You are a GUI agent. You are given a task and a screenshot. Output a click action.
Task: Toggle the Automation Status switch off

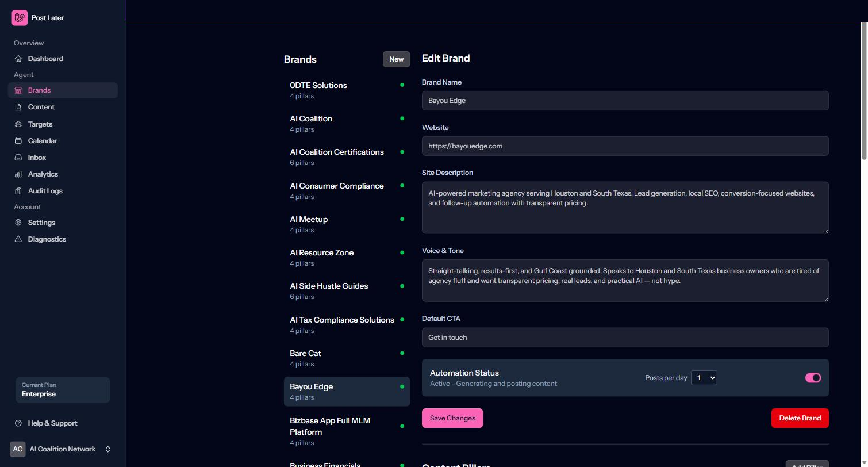coord(813,378)
